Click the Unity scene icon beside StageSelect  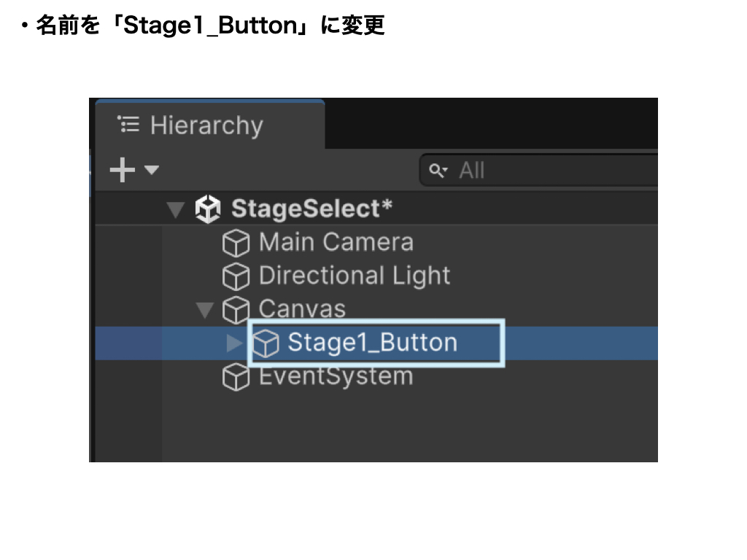pyautogui.click(x=209, y=210)
